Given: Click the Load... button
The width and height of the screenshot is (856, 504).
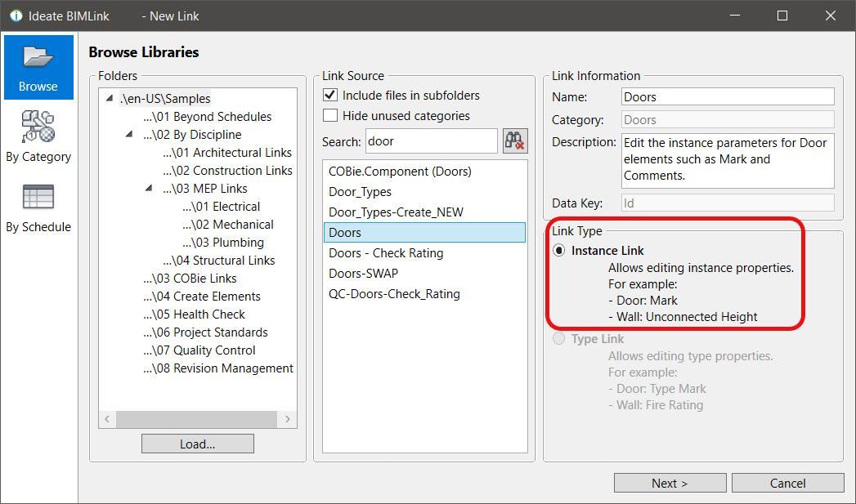Looking at the screenshot, I should point(198,444).
